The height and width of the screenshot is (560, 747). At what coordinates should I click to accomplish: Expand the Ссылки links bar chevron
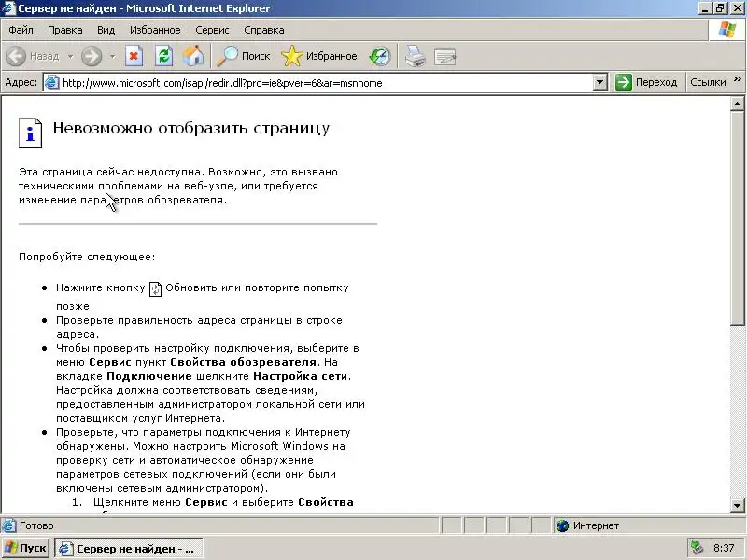tap(738, 79)
